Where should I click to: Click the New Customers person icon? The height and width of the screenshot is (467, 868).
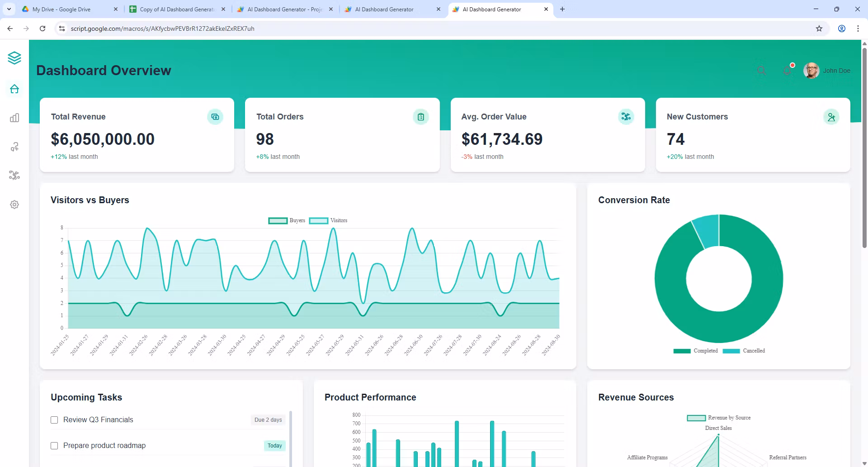click(x=831, y=117)
